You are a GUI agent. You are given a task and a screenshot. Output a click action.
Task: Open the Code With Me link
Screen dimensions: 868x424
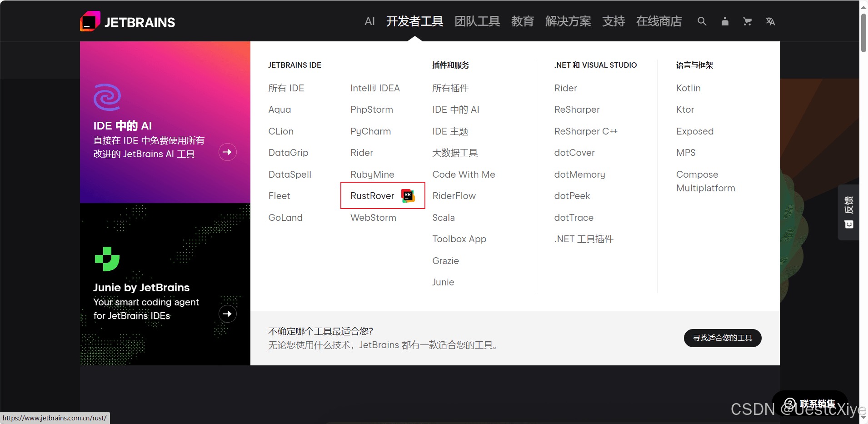click(x=464, y=175)
